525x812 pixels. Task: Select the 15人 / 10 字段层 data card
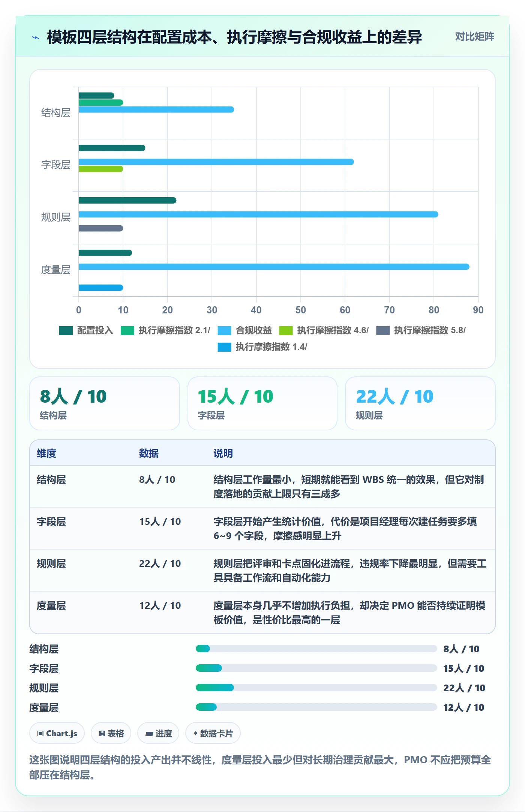[x=262, y=403]
